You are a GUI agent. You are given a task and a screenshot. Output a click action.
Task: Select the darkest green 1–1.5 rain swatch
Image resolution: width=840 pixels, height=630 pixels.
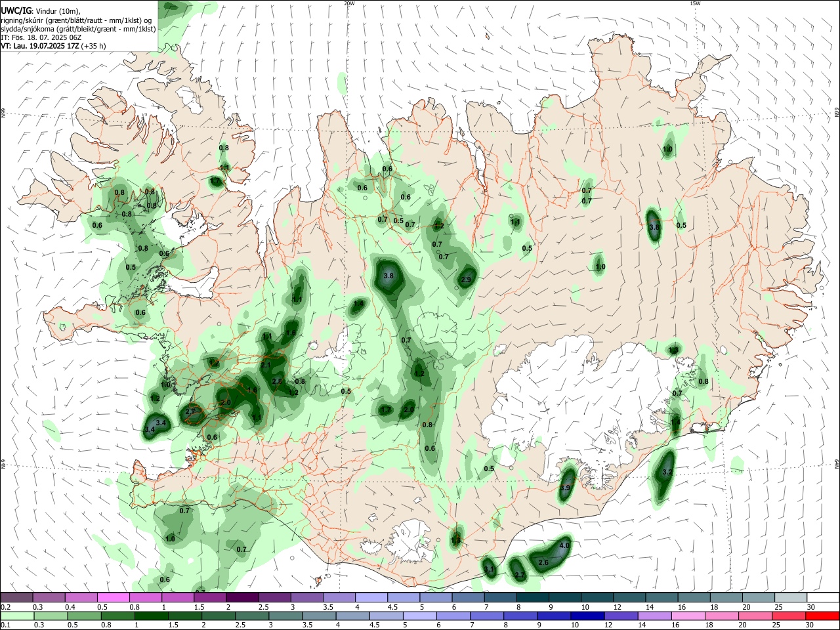[151, 616]
